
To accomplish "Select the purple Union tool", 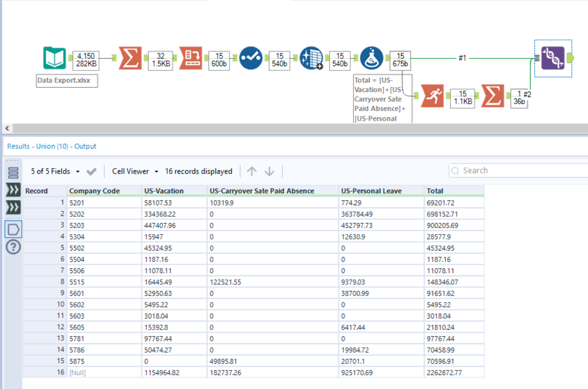I will point(553,57).
